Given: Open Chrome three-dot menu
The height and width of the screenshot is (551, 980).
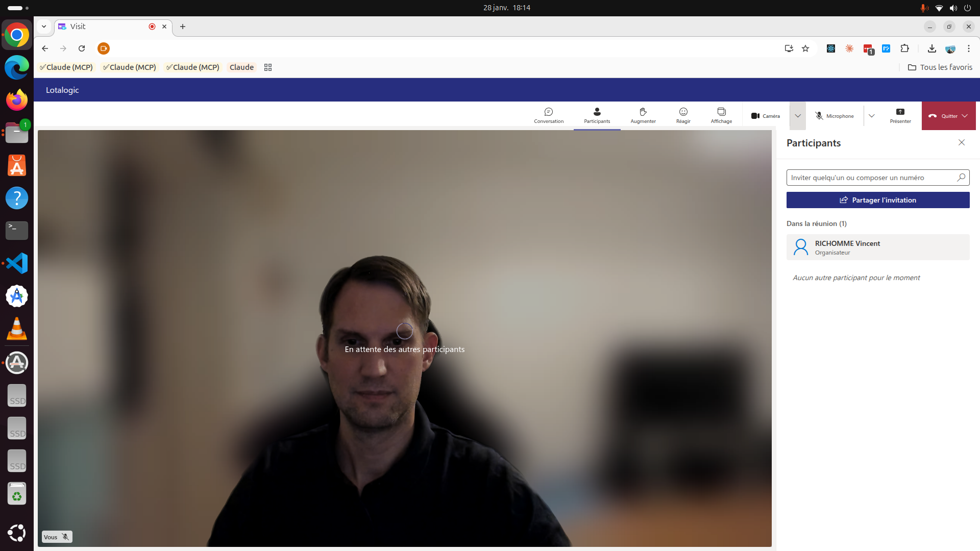Looking at the screenshot, I should click(x=968, y=48).
